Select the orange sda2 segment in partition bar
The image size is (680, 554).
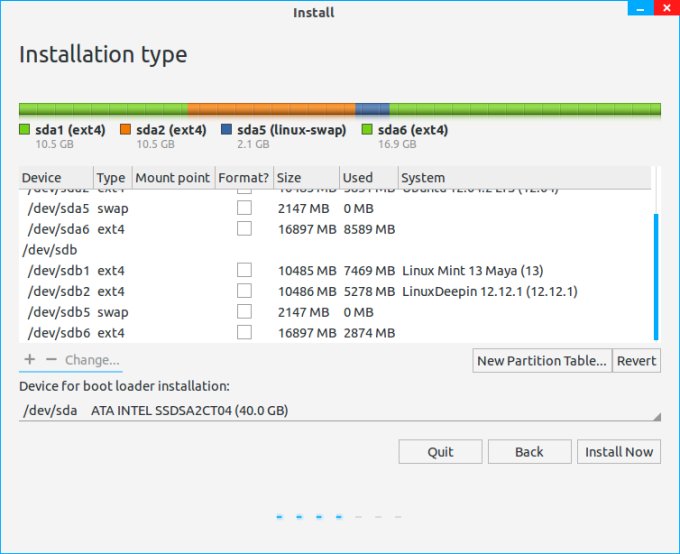click(270, 109)
